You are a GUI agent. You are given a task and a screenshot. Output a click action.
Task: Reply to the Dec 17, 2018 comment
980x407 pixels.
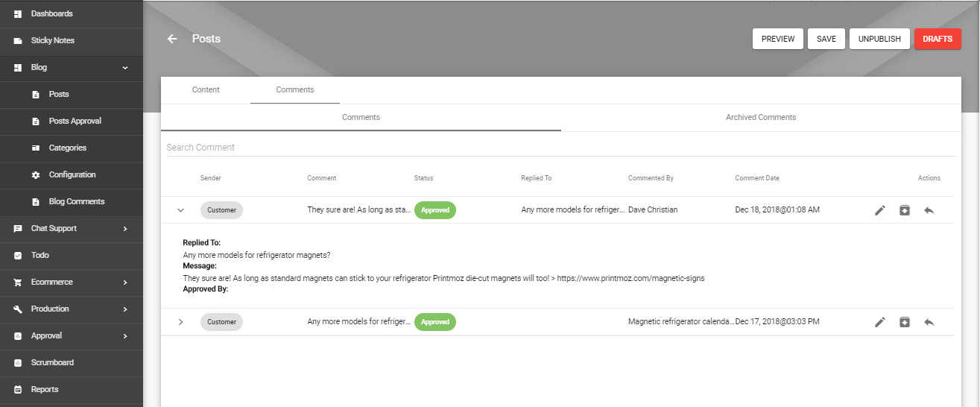tap(929, 322)
